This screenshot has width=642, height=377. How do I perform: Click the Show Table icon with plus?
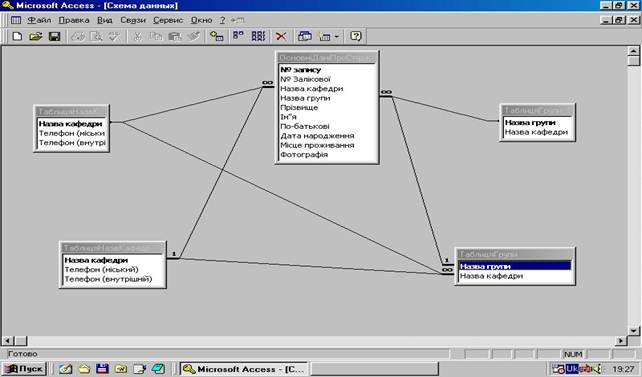pos(216,36)
